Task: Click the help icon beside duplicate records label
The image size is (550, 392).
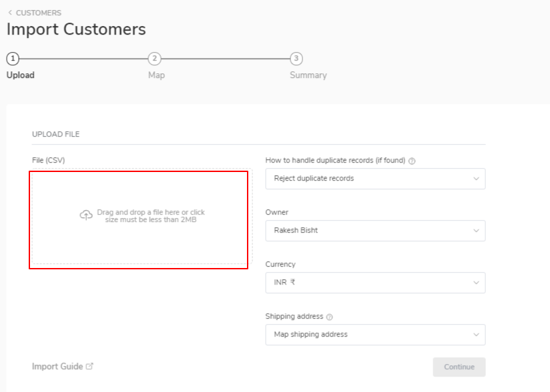Action: point(412,161)
